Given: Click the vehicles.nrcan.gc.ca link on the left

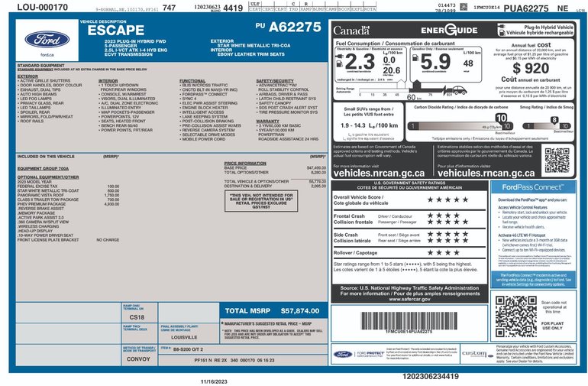Looking at the screenshot, I should coord(382,174).
